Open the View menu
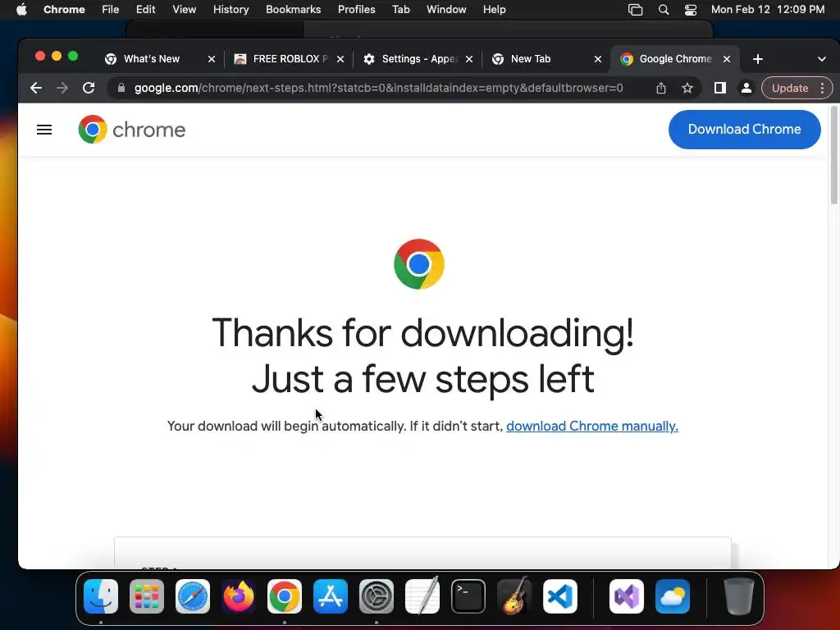This screenshot has width=840, height=630. (184, 10)
